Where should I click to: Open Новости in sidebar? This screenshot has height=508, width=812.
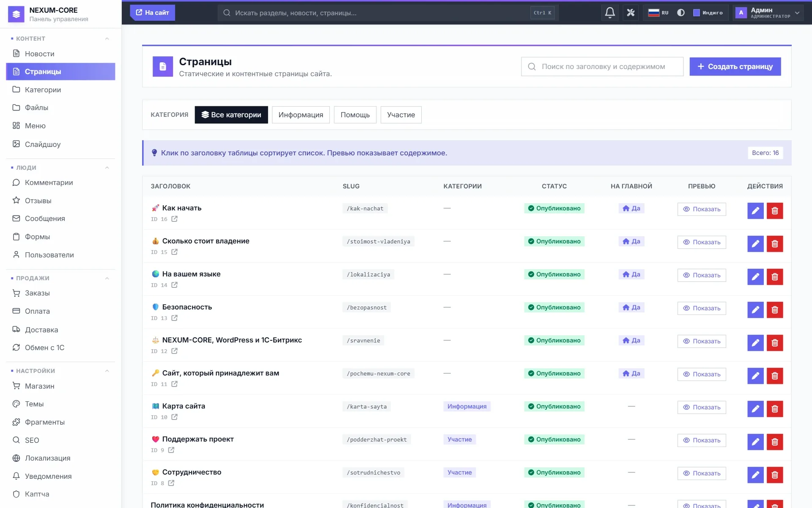(x=60, y=54)
